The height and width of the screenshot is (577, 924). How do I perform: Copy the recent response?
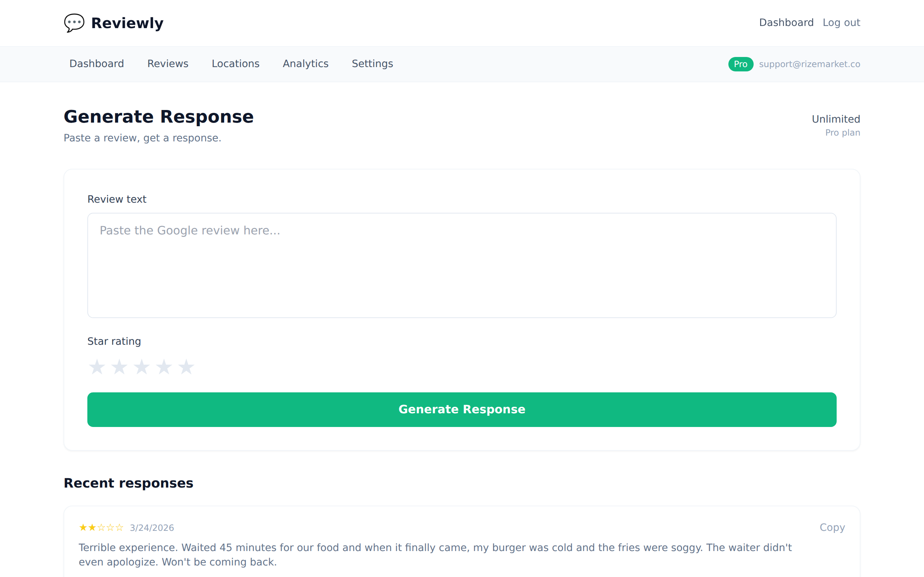pos(832,527)
